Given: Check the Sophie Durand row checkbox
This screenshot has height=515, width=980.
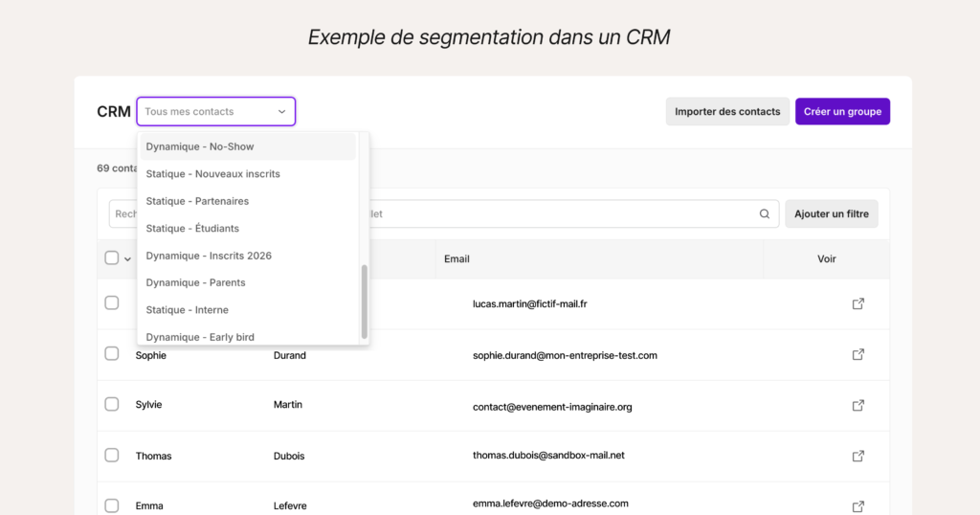Looking at the screenshot, I should [112, 354].
